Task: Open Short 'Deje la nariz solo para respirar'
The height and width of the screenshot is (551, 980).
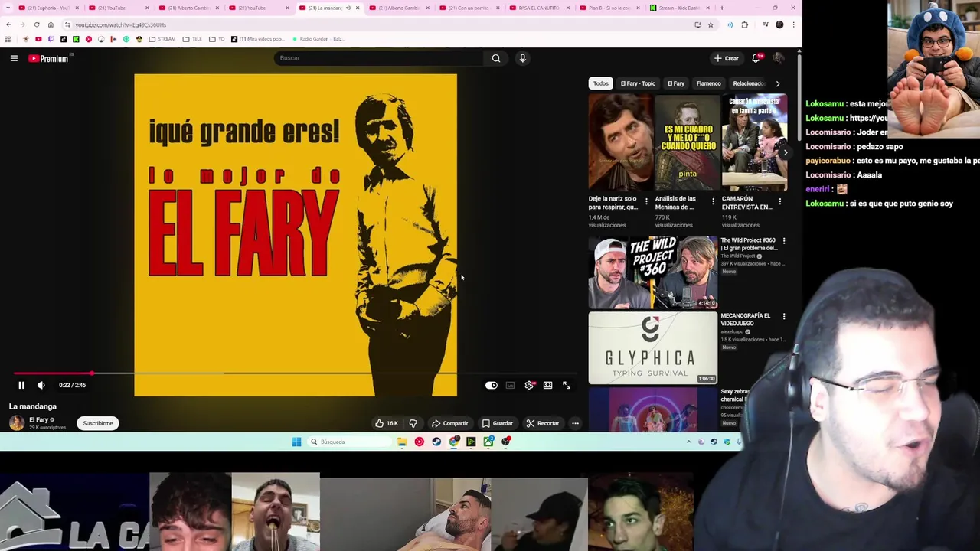Action: [620, 142]
